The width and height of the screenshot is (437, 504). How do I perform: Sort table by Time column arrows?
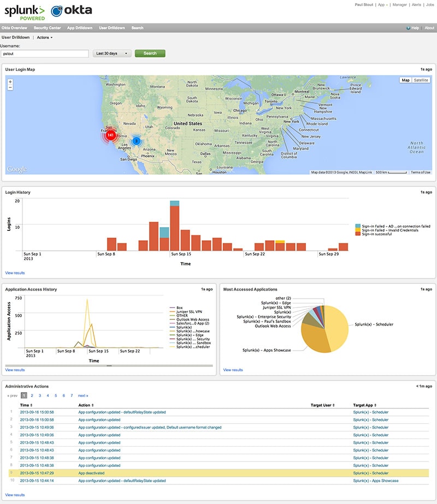click(x=31, y=405)
